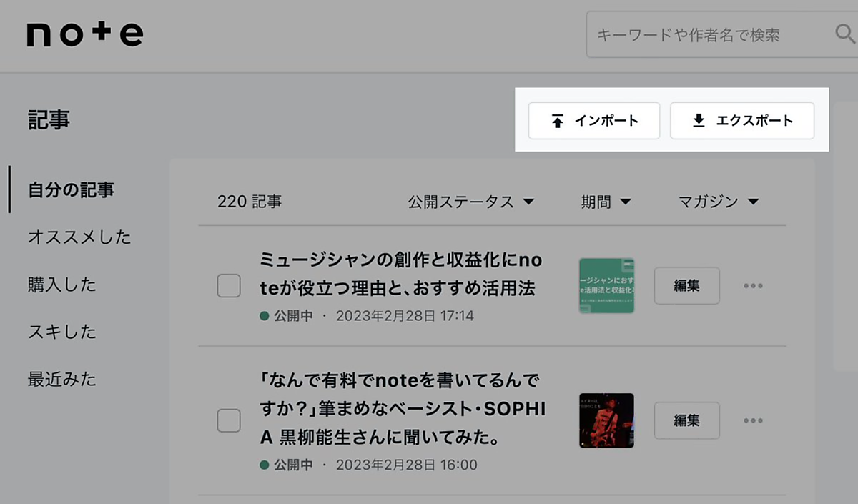Click the keyword search input field
Image resolution: width=858 pixels, height=504 pixels.
tap(708, 34)
